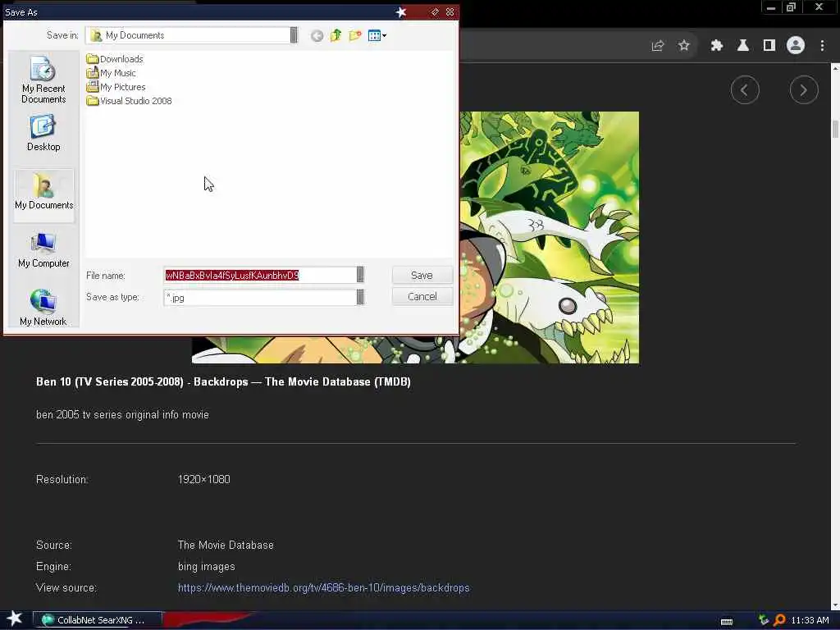Image resolution: width=840 pixels, height=630 pixels.
Task: Open the Views menu icon
Action: [377, 36]
